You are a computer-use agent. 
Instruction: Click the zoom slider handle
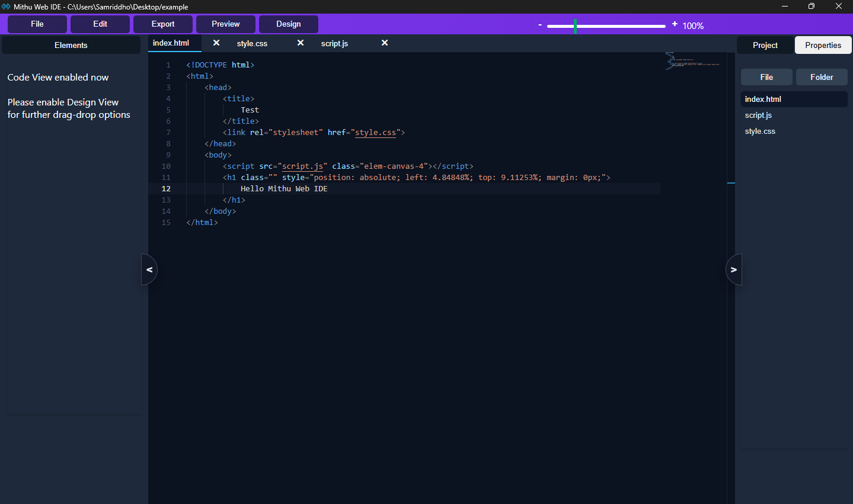click(x=575, y=26)
